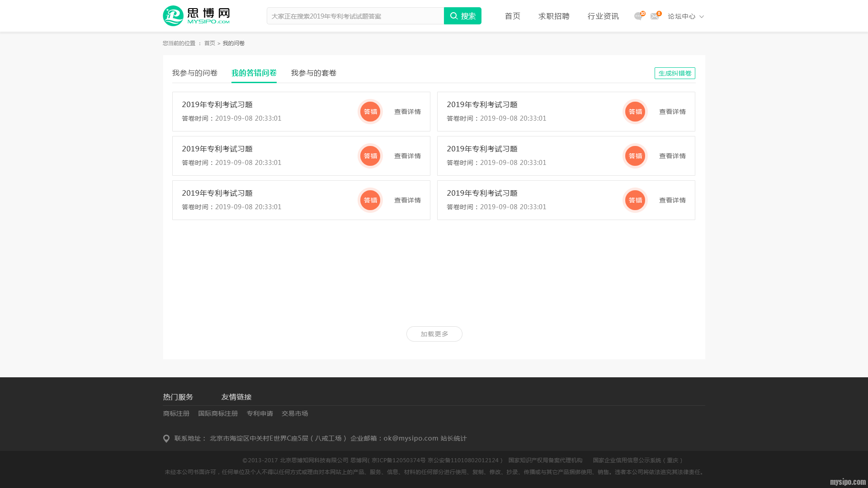Open chat messages icon with badge
The image size is (868, 488).
638,16
